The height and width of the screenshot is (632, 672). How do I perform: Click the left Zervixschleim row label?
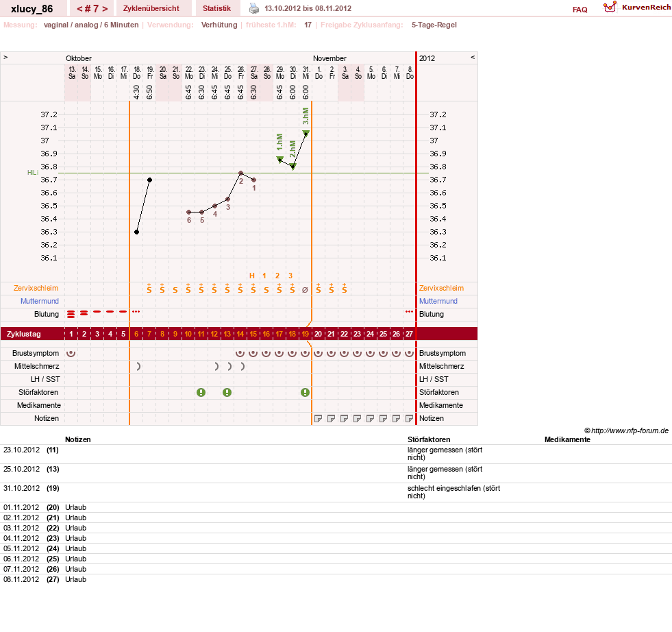tap(36, 288)
